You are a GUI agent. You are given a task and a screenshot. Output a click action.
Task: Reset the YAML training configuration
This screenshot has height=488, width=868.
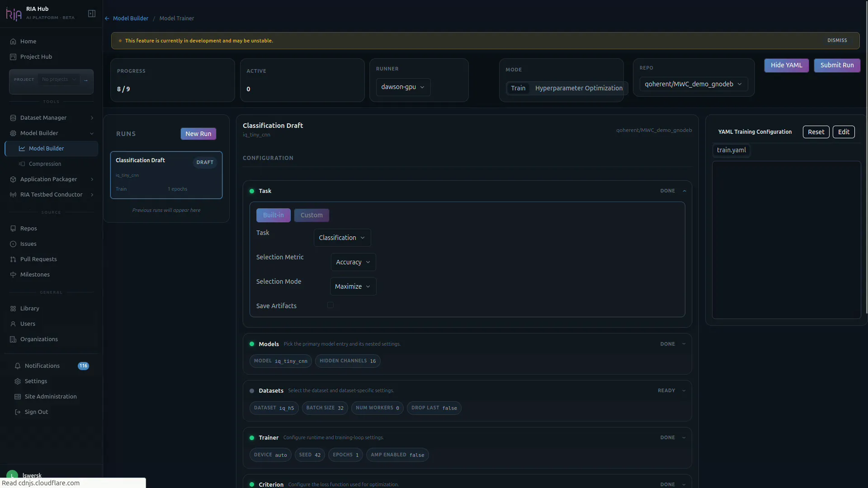pyautogui.click(x=816, y=132)
